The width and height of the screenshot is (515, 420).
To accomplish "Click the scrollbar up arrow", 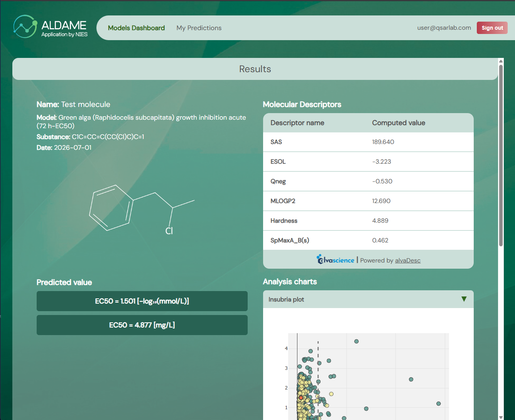I will [501, 61].
